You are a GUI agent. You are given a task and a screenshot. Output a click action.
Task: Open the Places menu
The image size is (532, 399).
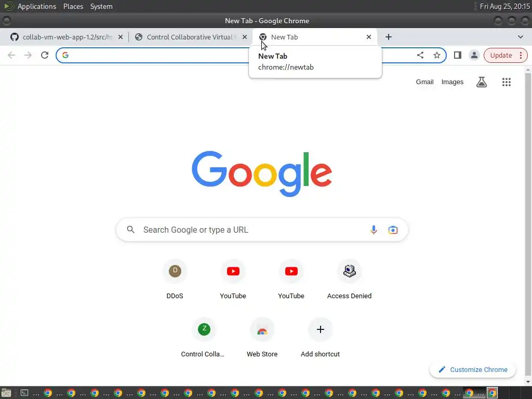point(73,6)
